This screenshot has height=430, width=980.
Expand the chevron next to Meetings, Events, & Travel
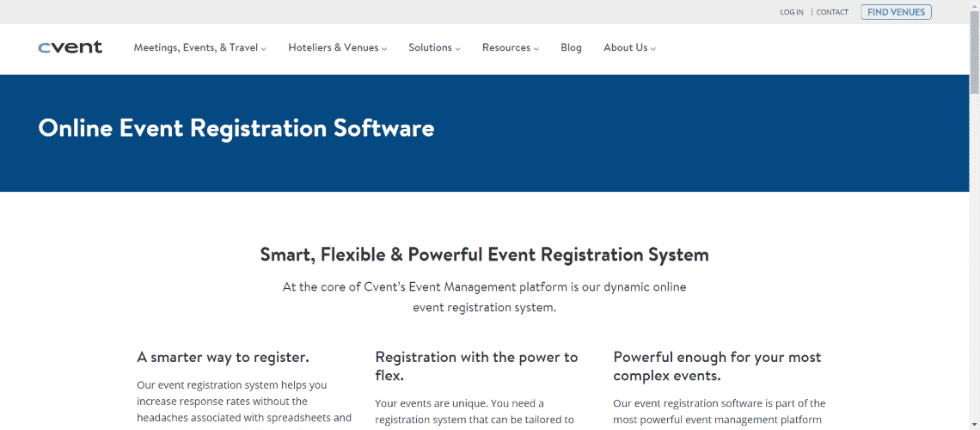265,49
